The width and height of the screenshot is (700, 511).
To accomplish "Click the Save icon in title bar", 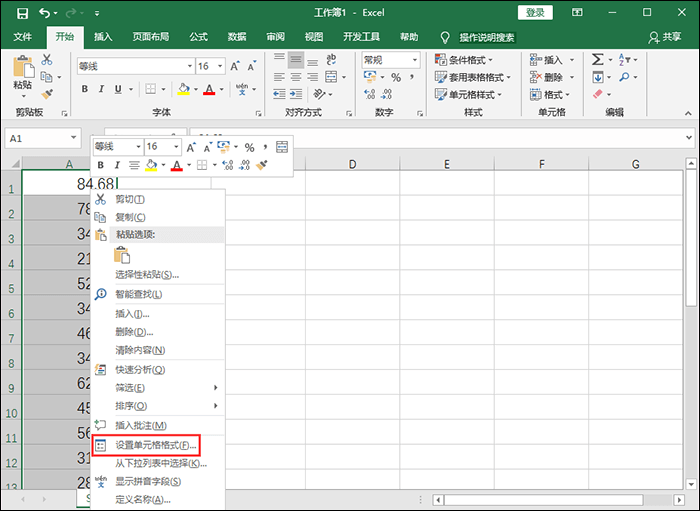I will [x=22, y=13].
